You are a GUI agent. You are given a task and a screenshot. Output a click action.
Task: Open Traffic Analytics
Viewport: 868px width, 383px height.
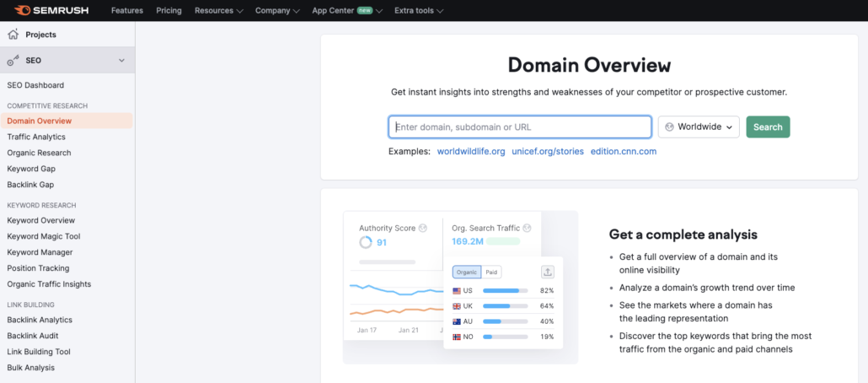click(x=36, y=137)
